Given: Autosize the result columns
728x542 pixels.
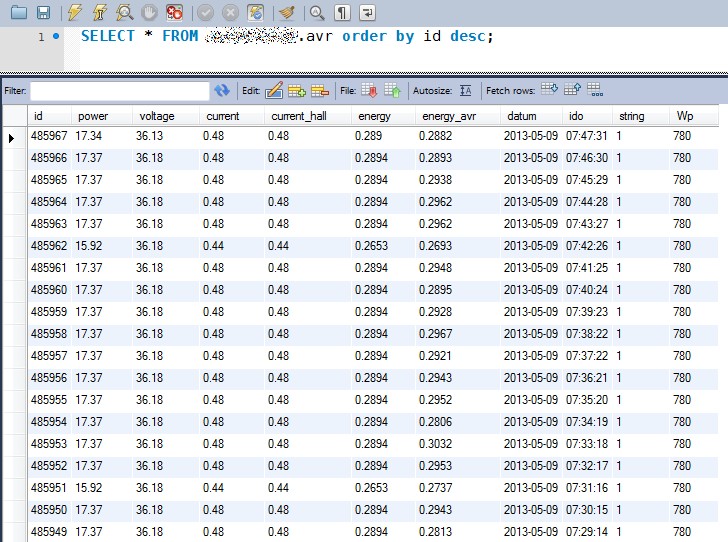Looking at the screenshot, I should pyautogui.click(x=466, y=90).
